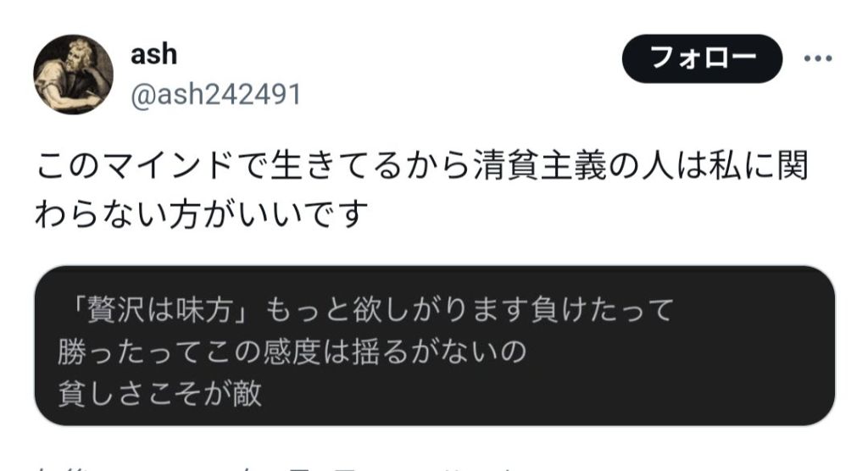Click the character 敵 ending the quote
The height and width of the screenshot is (471, 868).
pos(247,394)
